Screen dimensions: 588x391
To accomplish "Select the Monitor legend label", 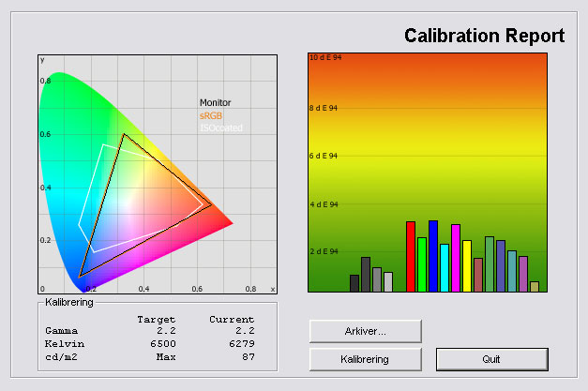I will coord(216,102).
